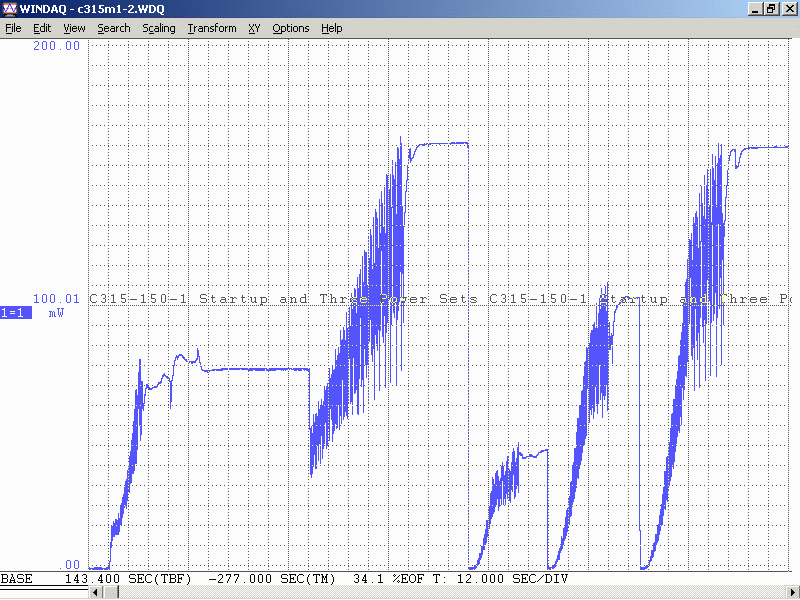Click the WINDAQ application icon in title bar

pyautogui.click(x=10, y=9)
